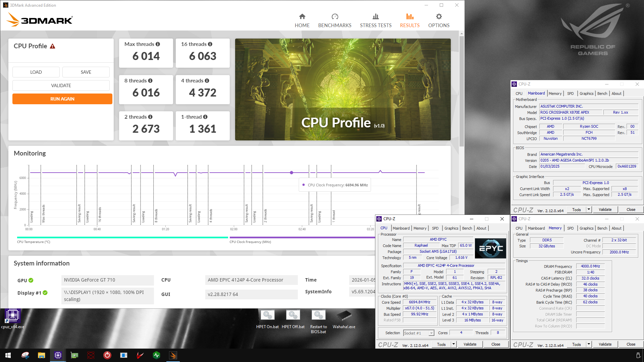The height and width of the screenshot is (362, 644).
Task: Click Tools button in CPU-Z Memory window
Action: pyautogui.click(x=577, y=344)
